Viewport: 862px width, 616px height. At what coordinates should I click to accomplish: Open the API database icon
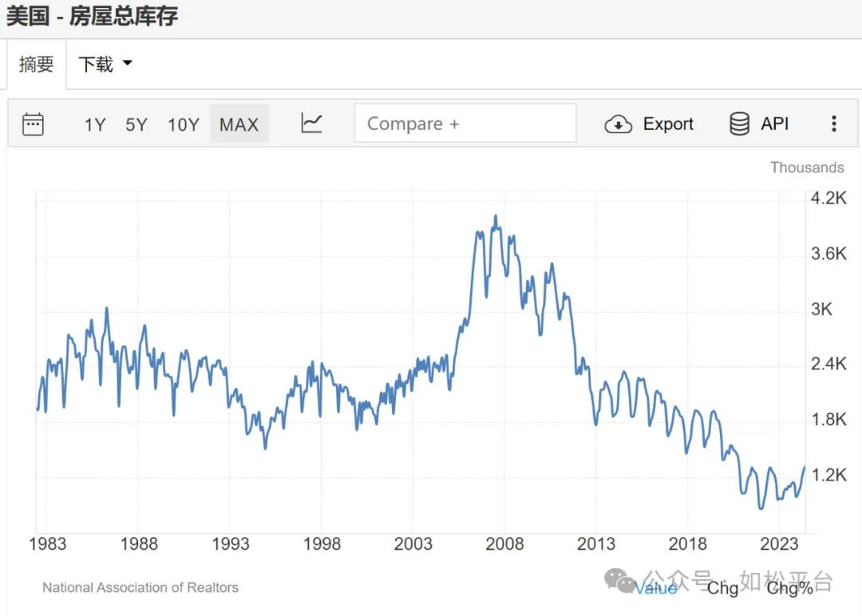point(739,124)
